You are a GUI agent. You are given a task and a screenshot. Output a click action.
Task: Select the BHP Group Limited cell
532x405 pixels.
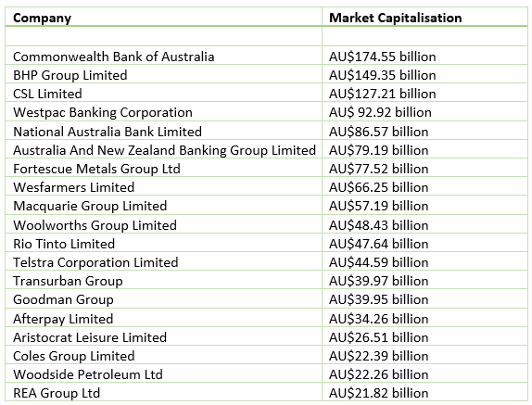[163, 75]
